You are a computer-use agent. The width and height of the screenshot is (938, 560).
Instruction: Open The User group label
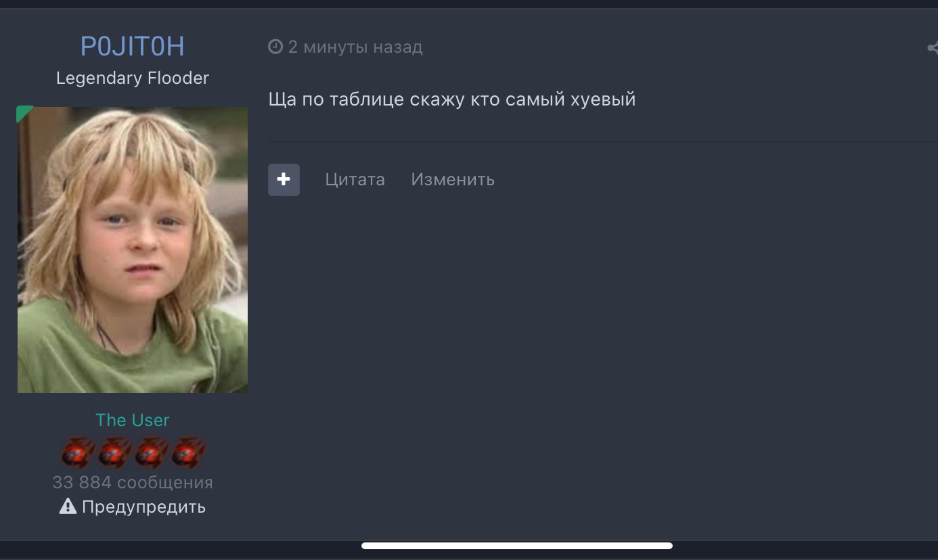coord(133,420)
